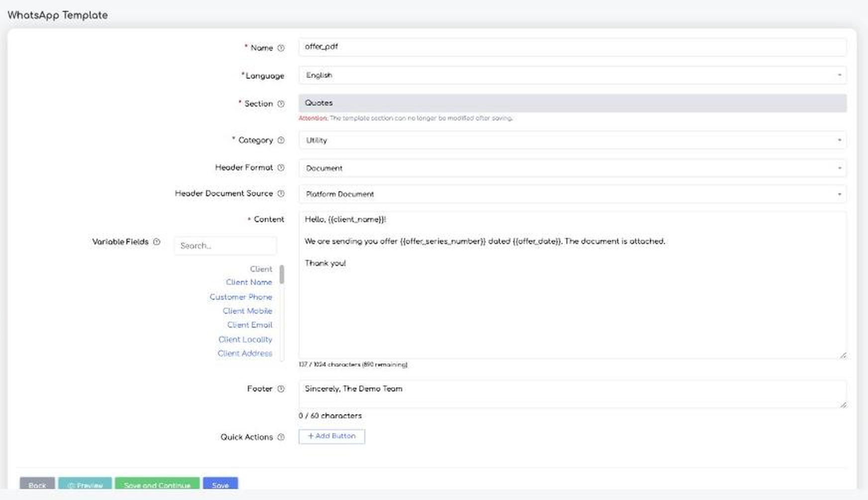Open the Language dropdown showing English
This screenshot has height=500, width=868.
572,75
